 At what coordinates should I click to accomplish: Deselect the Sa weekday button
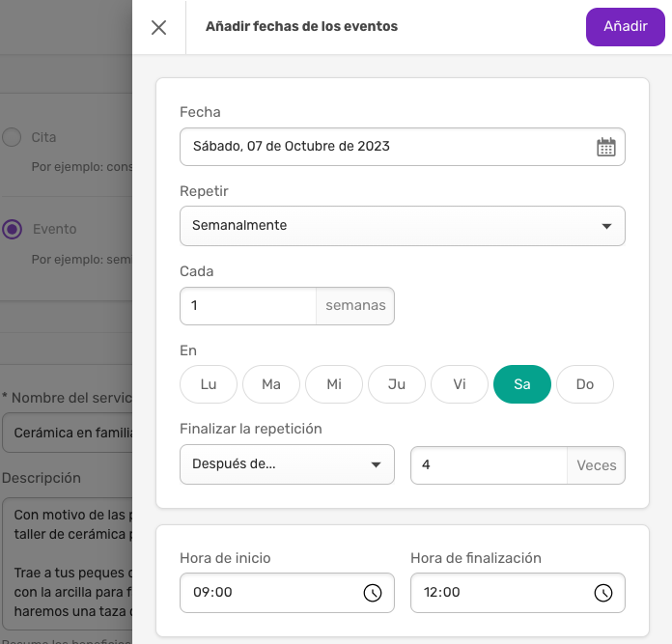pos(522,384)
